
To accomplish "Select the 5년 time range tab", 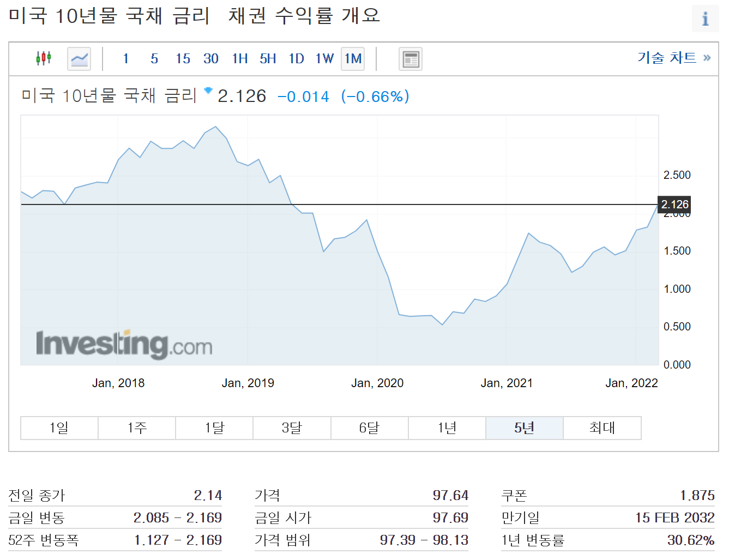I will tap(525, 428).
